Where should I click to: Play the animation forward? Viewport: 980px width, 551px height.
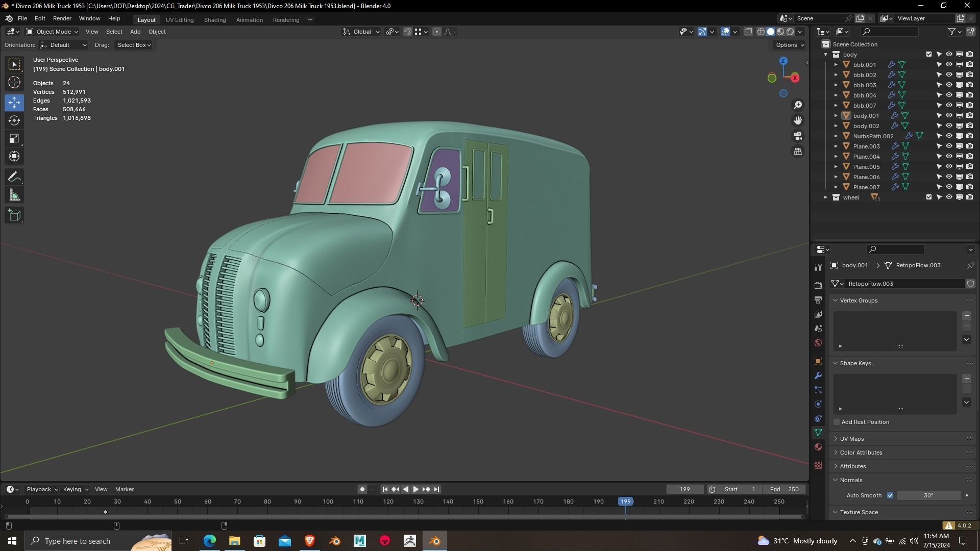[416, 489]
